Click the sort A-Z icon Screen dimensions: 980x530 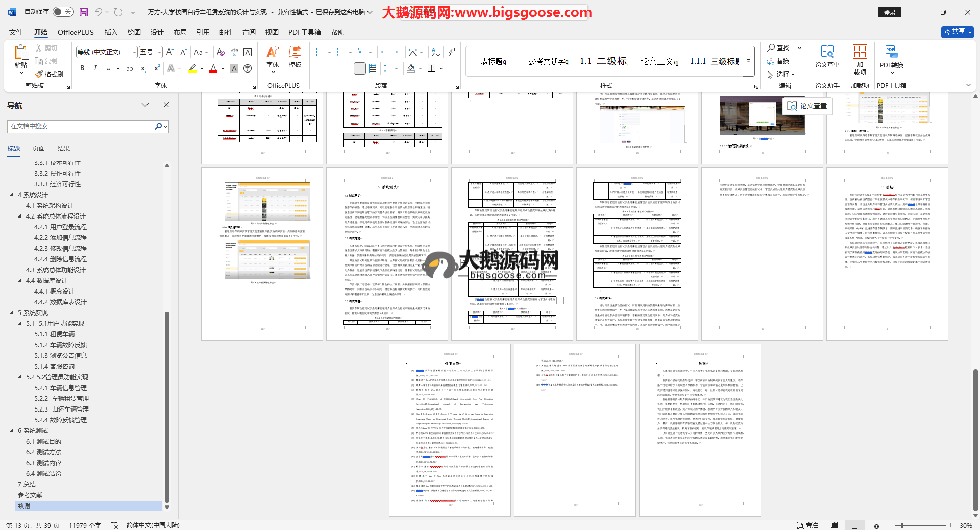(x=435, y=52)
